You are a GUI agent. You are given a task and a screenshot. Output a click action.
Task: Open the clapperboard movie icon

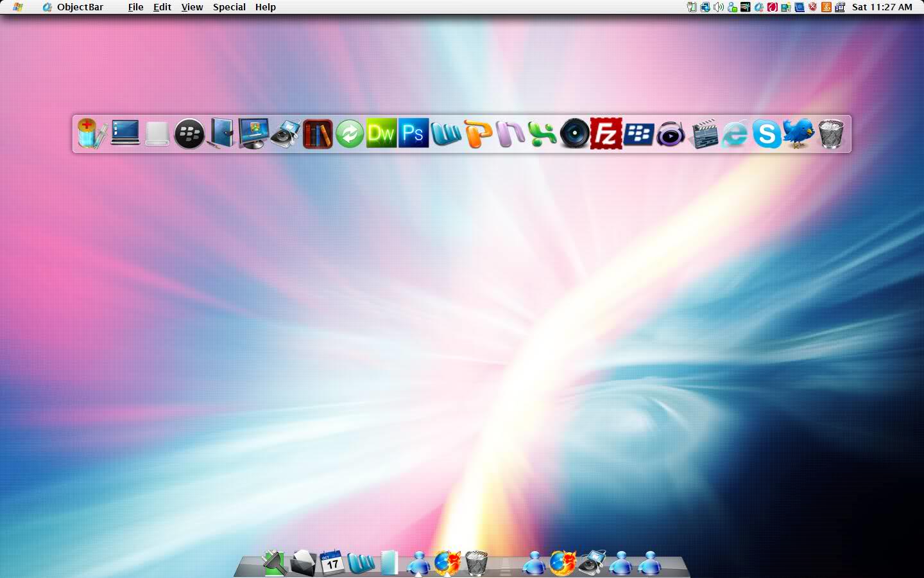[x=703, y=134]
